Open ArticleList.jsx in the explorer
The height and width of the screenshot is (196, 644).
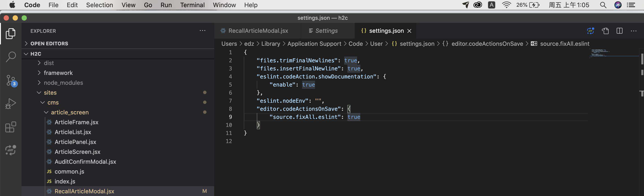click(x=73, y=132)
